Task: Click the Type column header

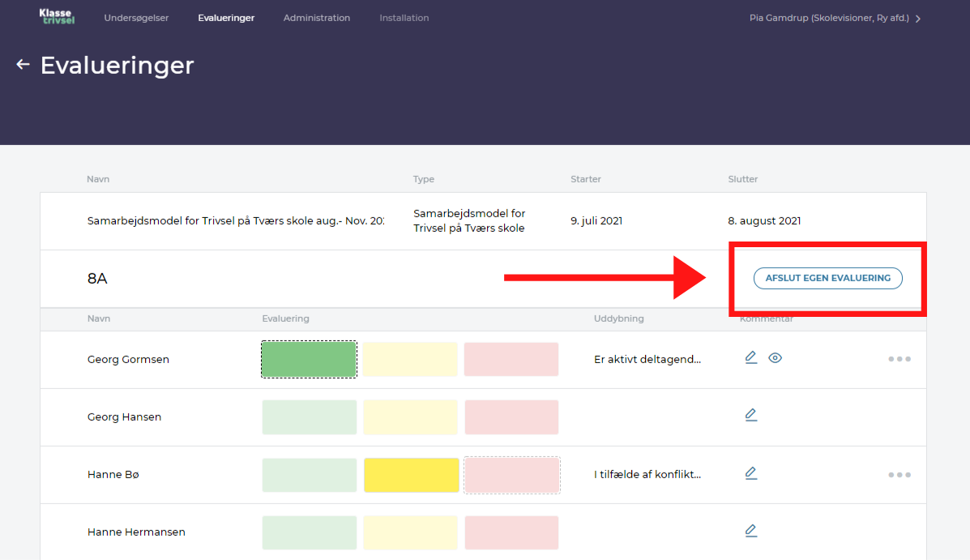Action: [x=424, y=179]
